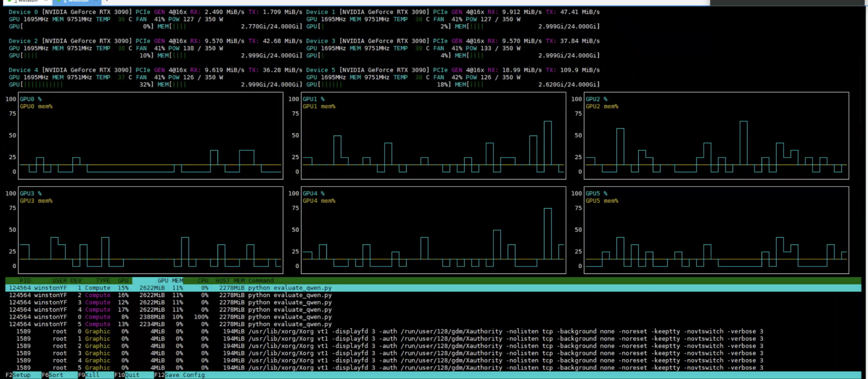Select the highlighted evaluate_qwen.py row on device 1
This screenshot has width=868, height=379.
click(x=433, y=288)
